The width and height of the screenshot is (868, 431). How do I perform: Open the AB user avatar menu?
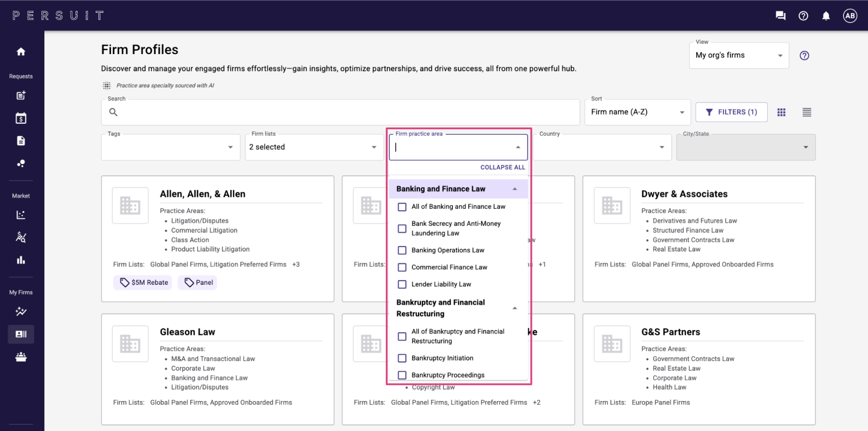[850, 16]
